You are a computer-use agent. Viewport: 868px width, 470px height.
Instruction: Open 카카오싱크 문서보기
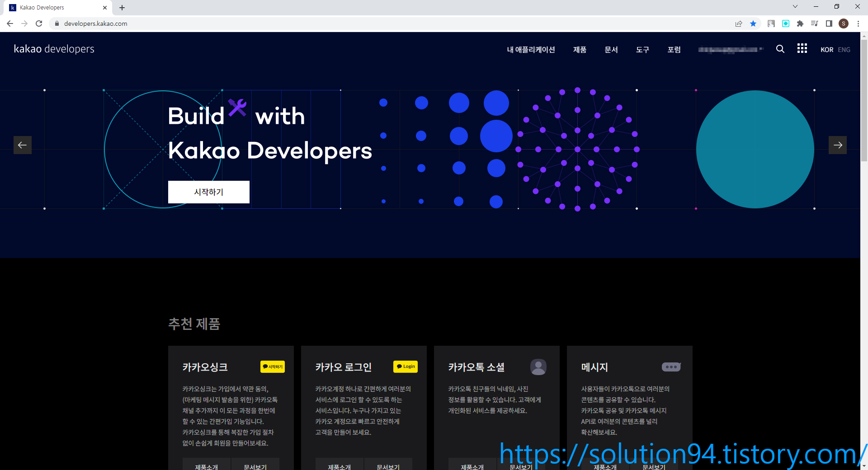click(x=255, y=465)
